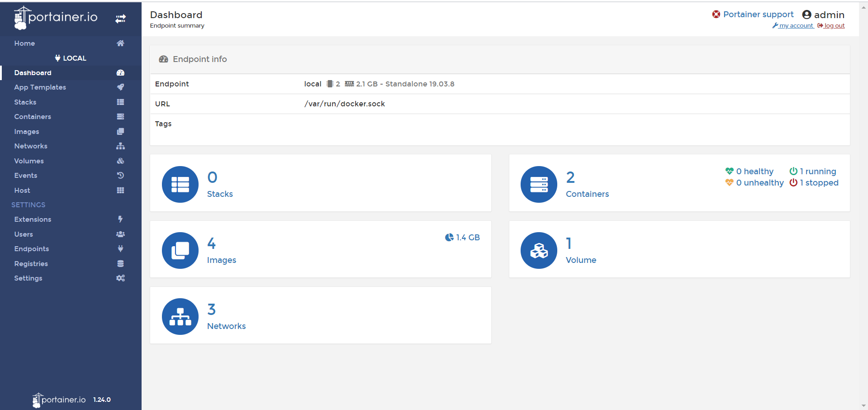Click the scrollbar down arrow
The width and height of the screenshot is (868, 410).
(864, 406)
